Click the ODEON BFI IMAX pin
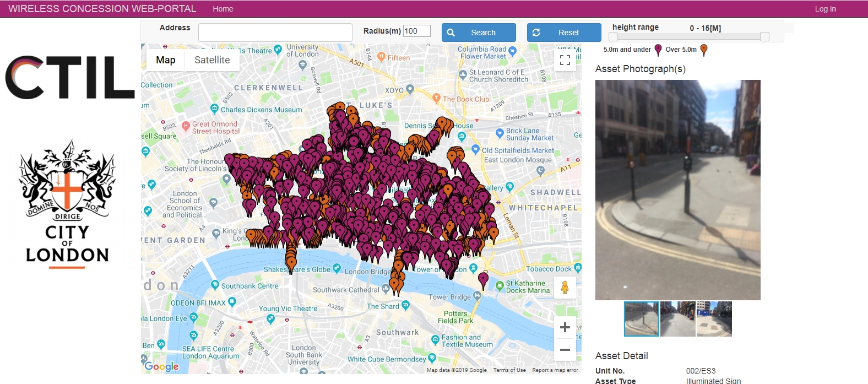 [x=232, y=301]
